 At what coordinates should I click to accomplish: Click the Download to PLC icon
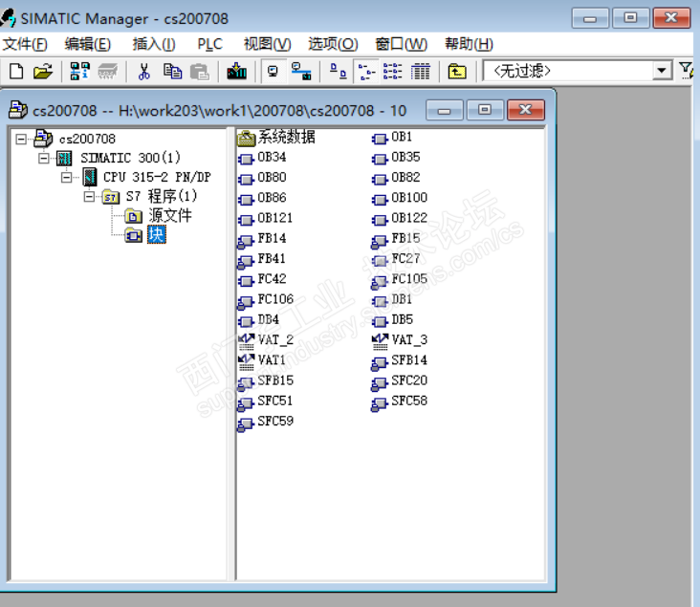point(236,71)
